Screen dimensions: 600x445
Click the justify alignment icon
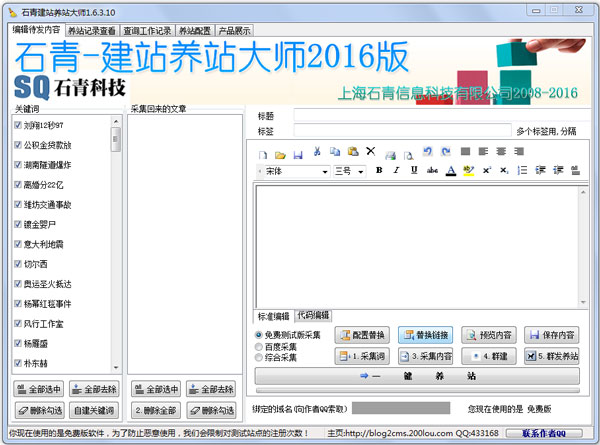click(x=465, y=151)
